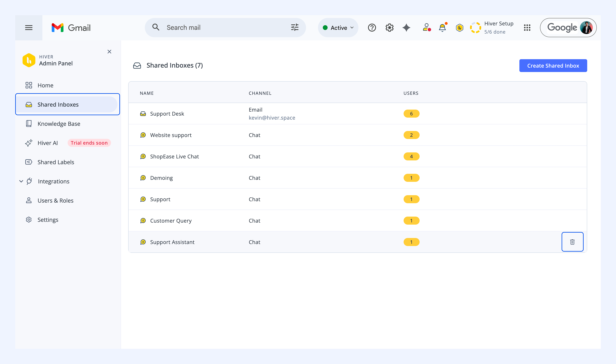Click the search magnifier icon
616x364 pixels.
click(156, 27)
